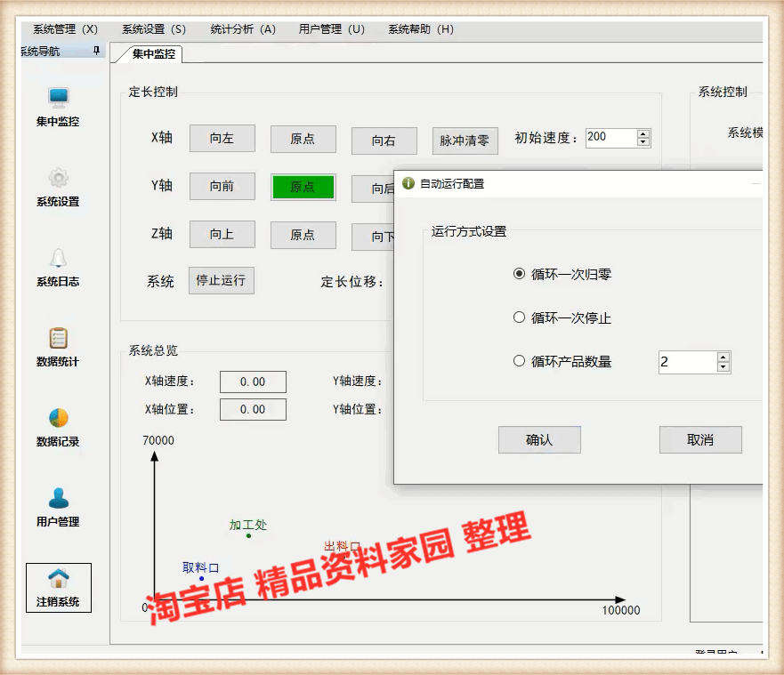Image resolution: width=784 pixels, height=675 pixels.
Task: Open 系统日志 bell icon in sidebar
Action: (x=59, y=258)
